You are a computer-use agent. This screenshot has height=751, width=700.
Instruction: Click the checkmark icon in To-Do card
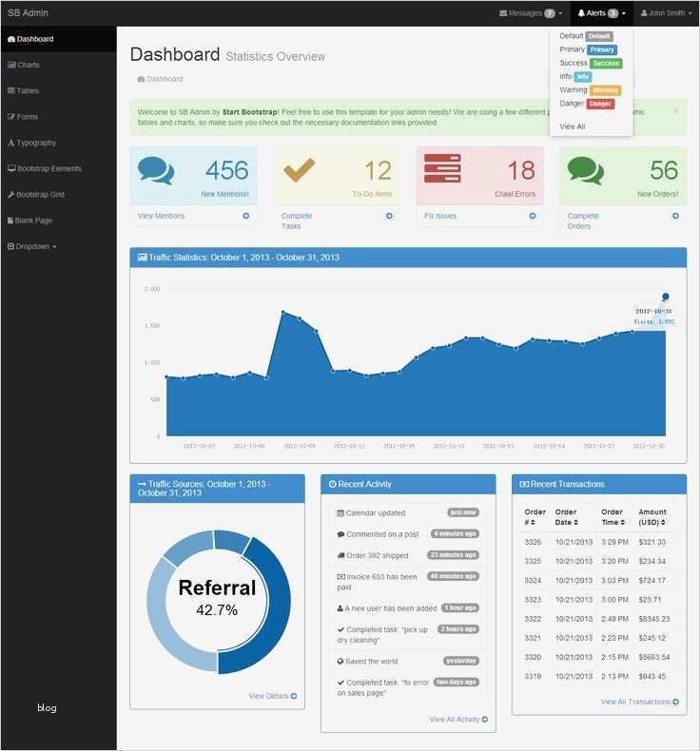(299, 170)
